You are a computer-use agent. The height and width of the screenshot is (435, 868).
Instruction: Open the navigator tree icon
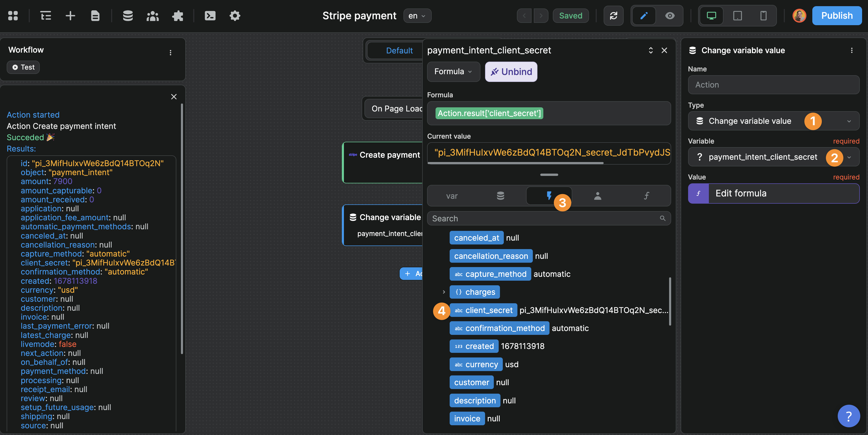coord(45,15)
